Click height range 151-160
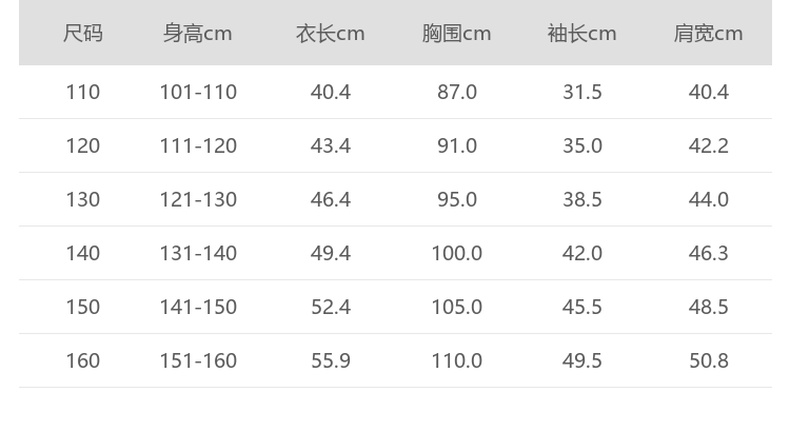This screenshot has height=431, width=790. pyautogui.click(x=198, y=361)
